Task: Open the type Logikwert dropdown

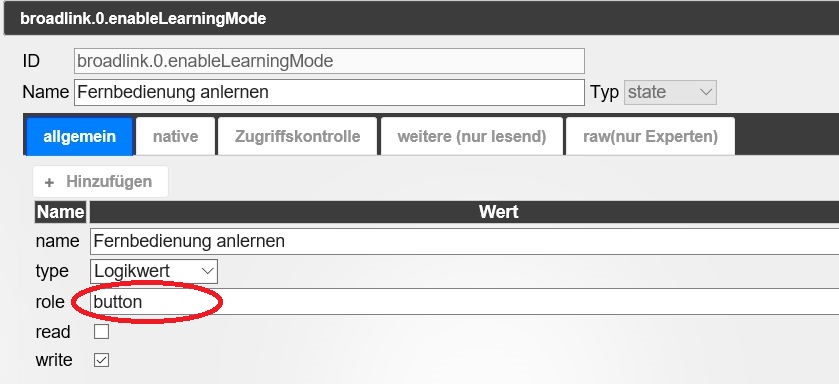Action: pyautogui.click(x=154, y=271)
